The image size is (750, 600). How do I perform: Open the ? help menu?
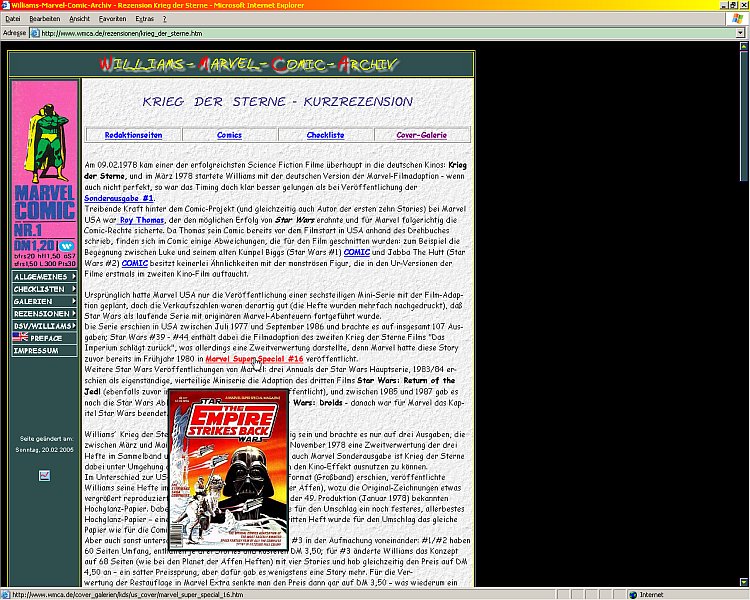click(165, 19)
